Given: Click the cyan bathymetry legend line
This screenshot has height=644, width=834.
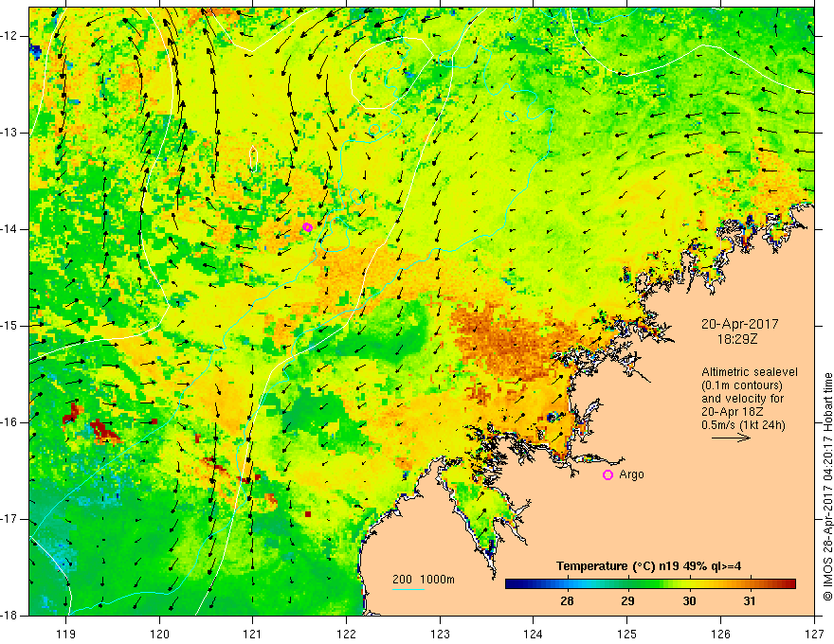Looking at the screenshot, I should (x=408, y=589).
